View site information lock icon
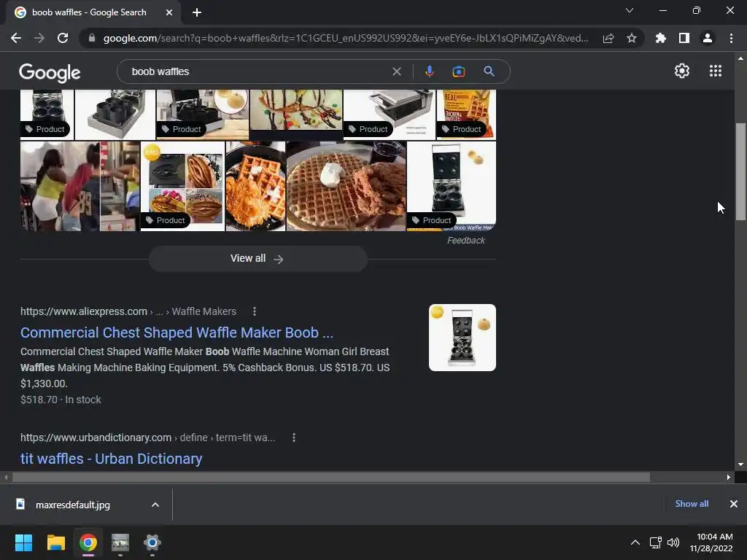The image size is (747, 560). (x=92, y=38)
